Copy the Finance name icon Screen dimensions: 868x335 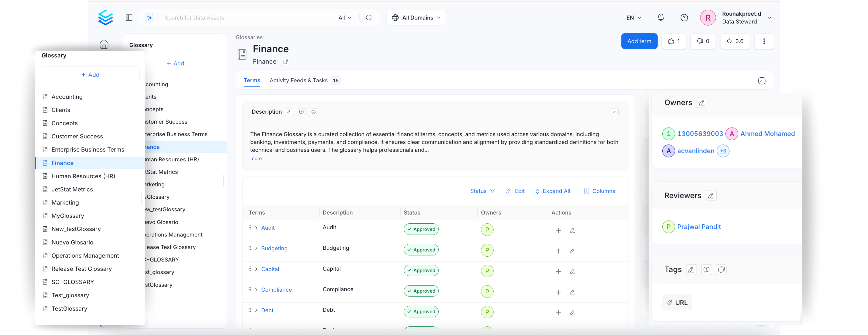coord(285,62)
